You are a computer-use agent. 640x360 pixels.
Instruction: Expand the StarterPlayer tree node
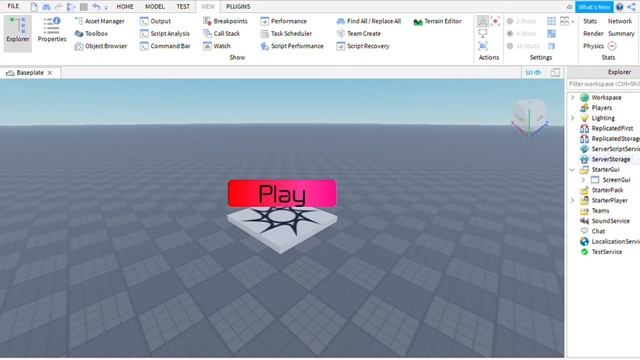[x=572, y=200]
